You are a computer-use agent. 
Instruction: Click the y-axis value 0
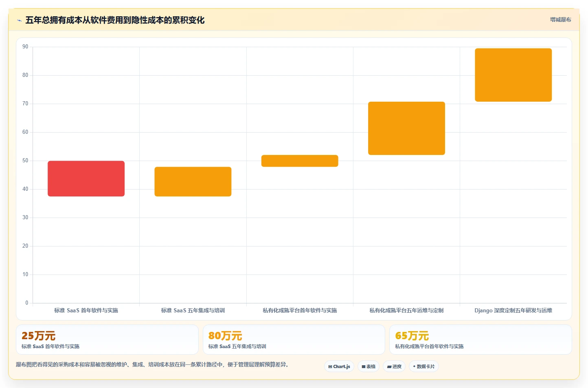(27, 303)
